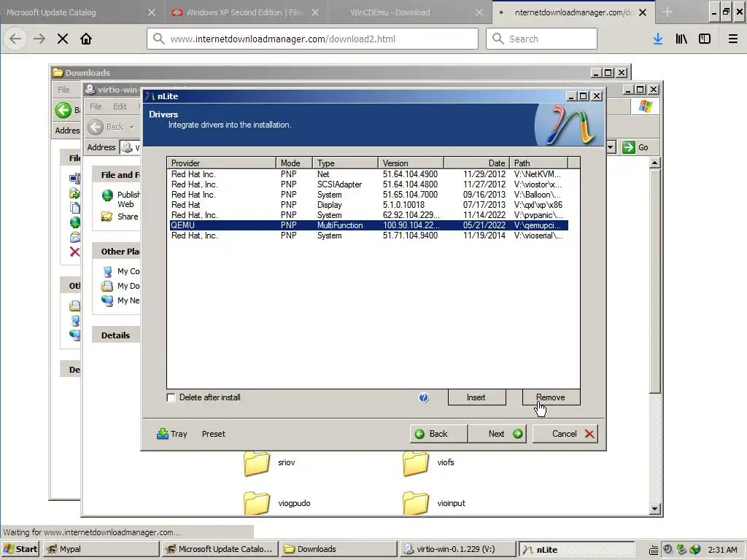Open the viogpudo folder icon
747x560 pixels.
(x=257, y=503)
